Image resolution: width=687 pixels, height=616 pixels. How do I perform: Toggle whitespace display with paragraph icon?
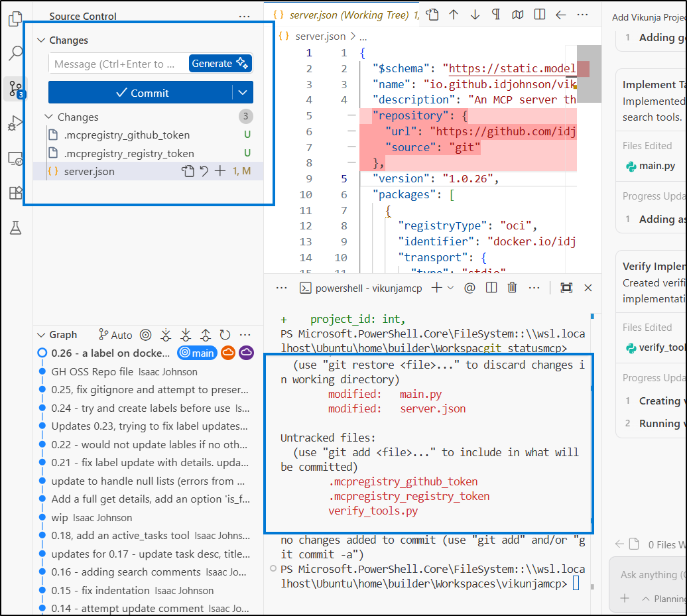click(x=496, y=15)
